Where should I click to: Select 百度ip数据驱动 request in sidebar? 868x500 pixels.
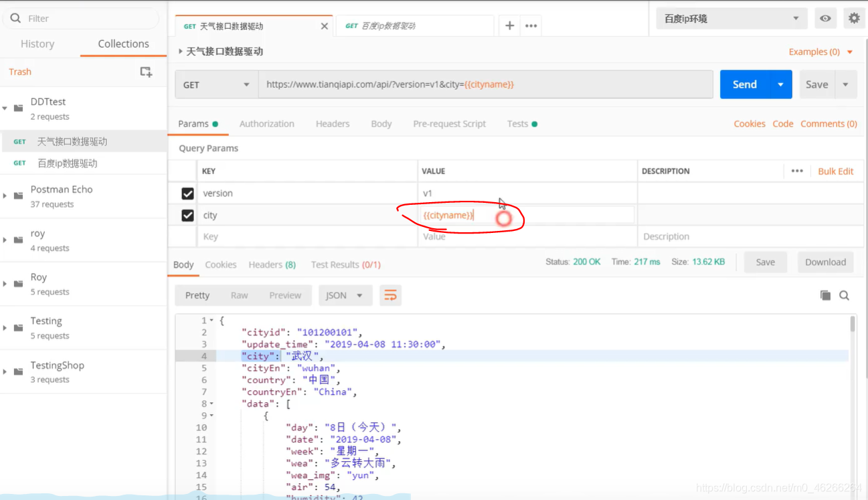pos(83,163)
